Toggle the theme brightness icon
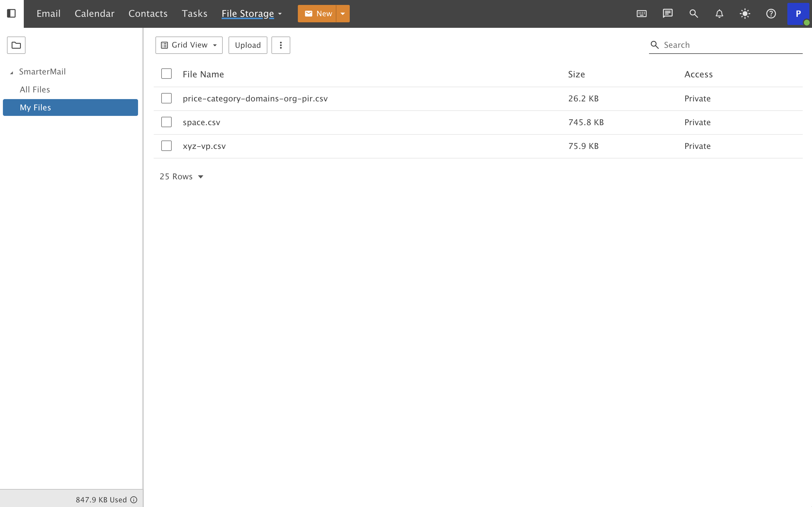This screenshot has width=812, height=507. pyautogui.click(x=745, y=13)
